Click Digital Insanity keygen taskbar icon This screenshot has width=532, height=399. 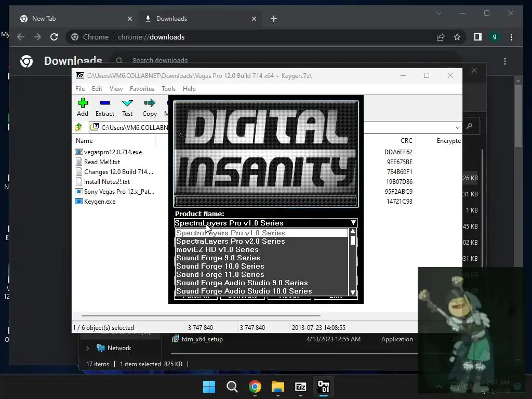(323, 387)
